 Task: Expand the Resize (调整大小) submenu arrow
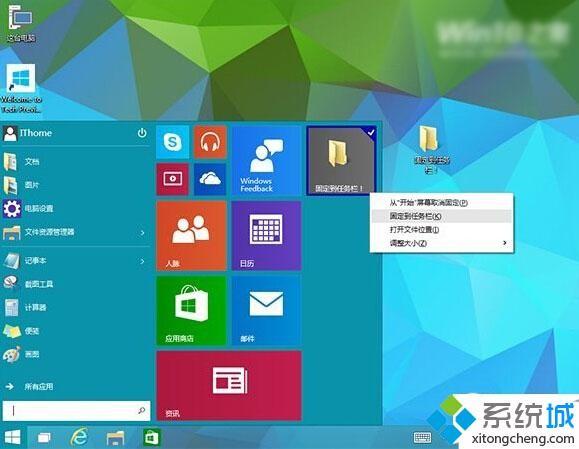coord(504,243)
